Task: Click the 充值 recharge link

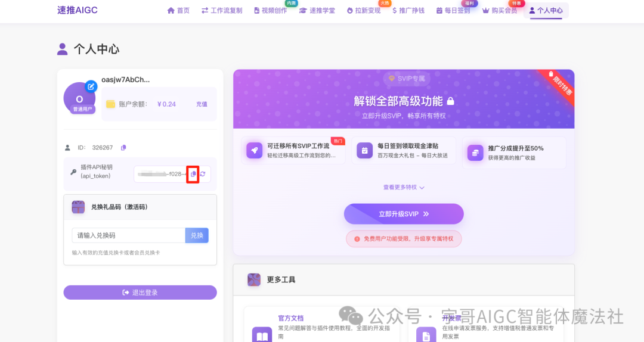Action: (202, 104)
